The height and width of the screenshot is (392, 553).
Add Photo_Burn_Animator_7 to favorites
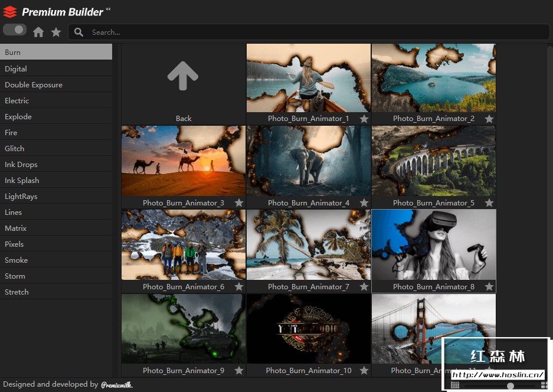coord(364,286)
